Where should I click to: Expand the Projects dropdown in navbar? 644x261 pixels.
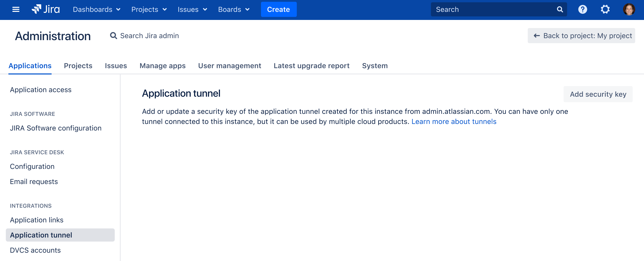point(149,10)
